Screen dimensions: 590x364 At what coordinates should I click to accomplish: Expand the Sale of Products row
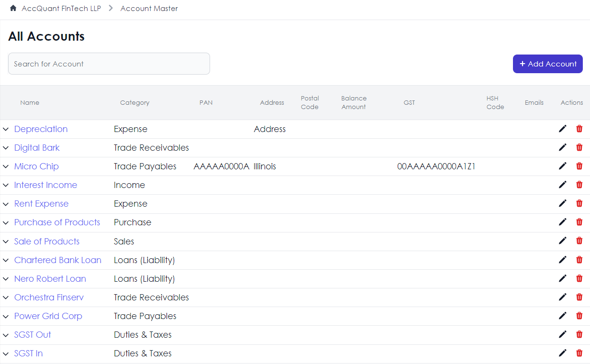5,241
